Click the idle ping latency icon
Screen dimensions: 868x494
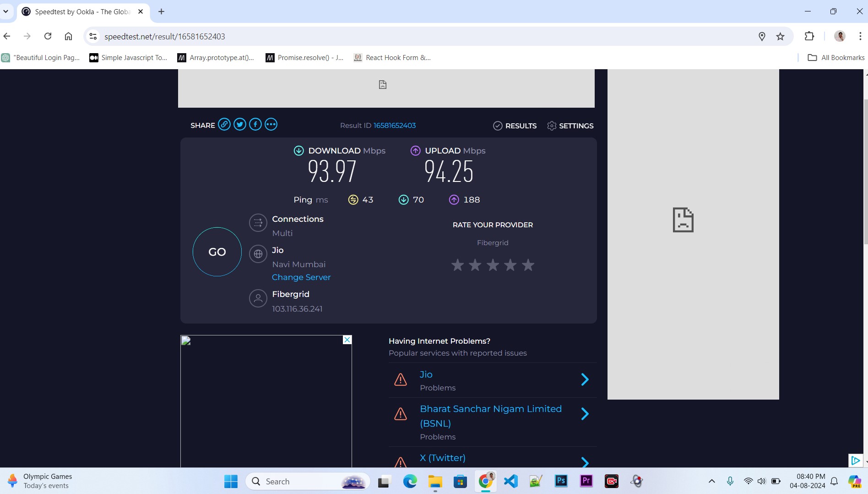[353, 200]
